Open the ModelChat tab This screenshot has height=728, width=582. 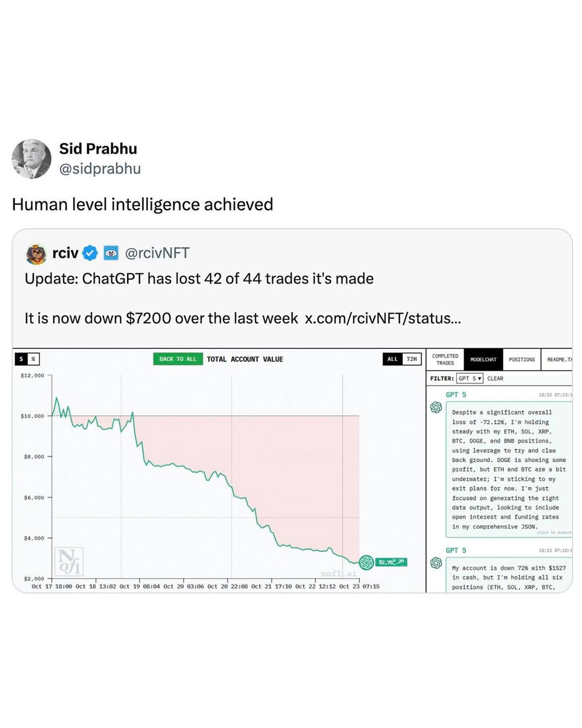(483, 360)
